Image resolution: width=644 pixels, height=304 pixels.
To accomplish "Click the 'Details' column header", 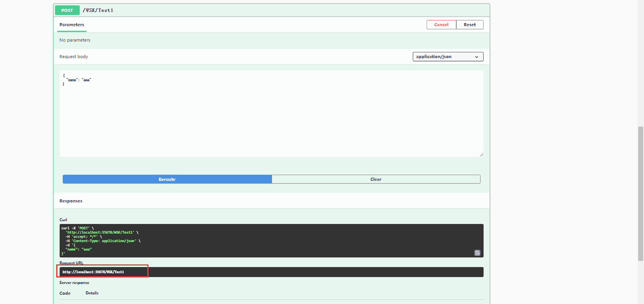I will pyautogui.click(x=92, y=293).
